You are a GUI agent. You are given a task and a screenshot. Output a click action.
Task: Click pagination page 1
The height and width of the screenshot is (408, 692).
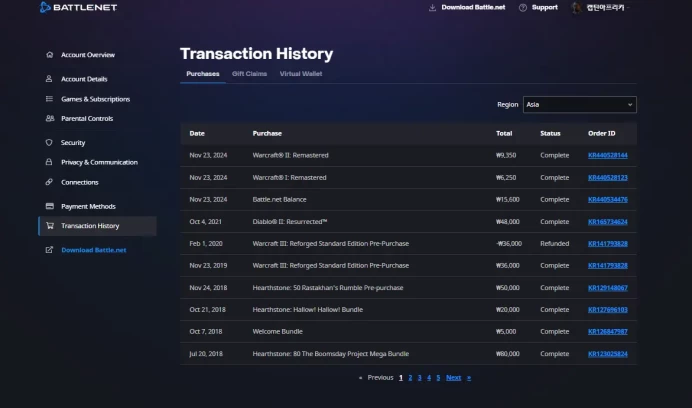pyautogui.click(x=401, y=378)
